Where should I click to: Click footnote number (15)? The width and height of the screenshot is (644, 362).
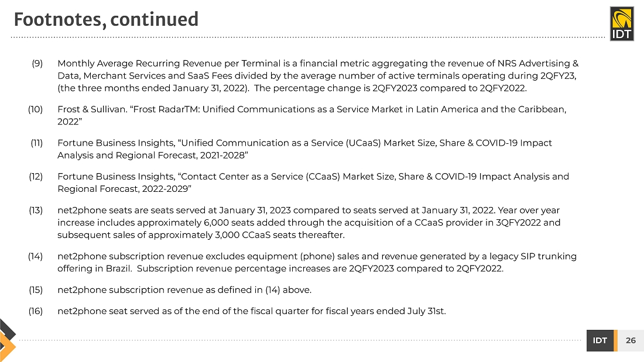coord(36,289)
